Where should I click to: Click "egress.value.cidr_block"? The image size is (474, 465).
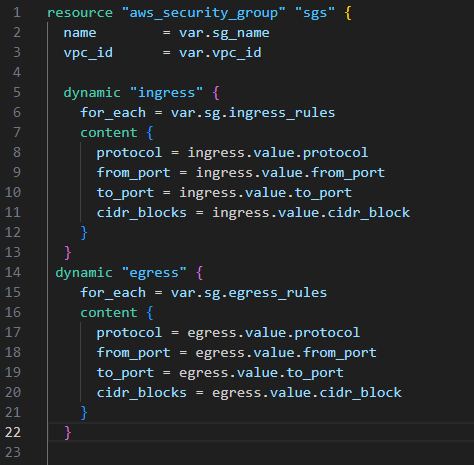coord(307,393)
